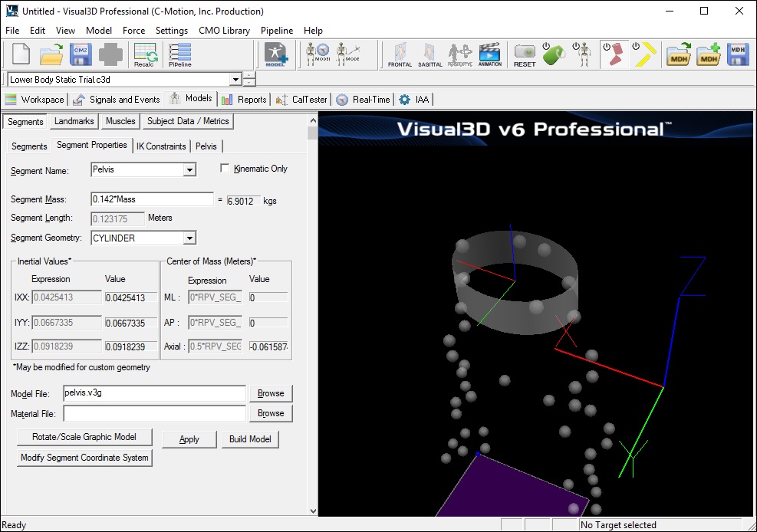The width and height of the screenshot is (757, 532).
Task: Click the Segment Mass expression field
Action: tap(152, 199)
